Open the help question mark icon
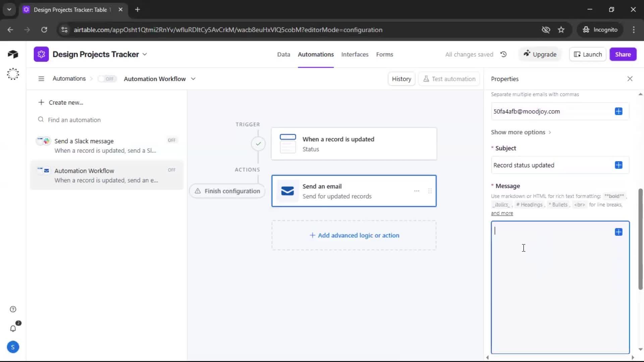 pos(13,309)
